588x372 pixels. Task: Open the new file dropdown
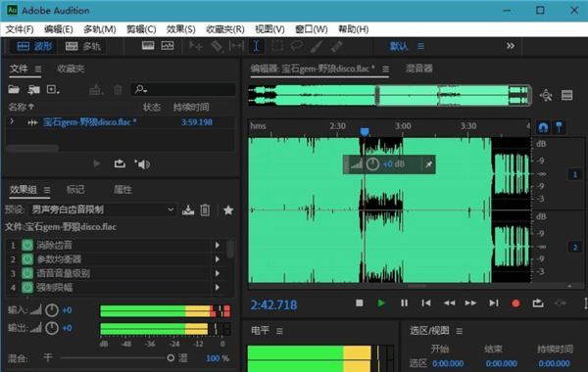[x=53, y=89]
